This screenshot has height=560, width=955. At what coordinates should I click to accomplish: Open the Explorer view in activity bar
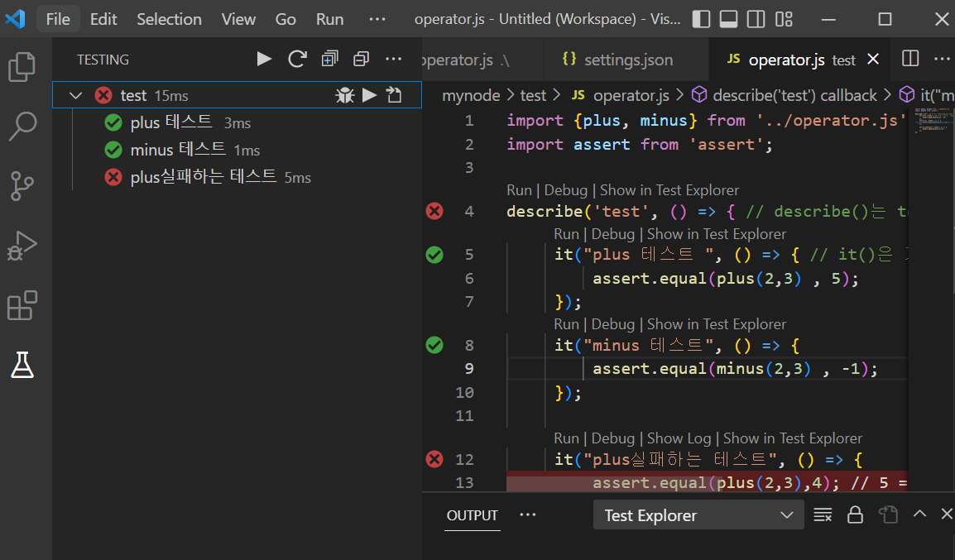tap(22, 67)
